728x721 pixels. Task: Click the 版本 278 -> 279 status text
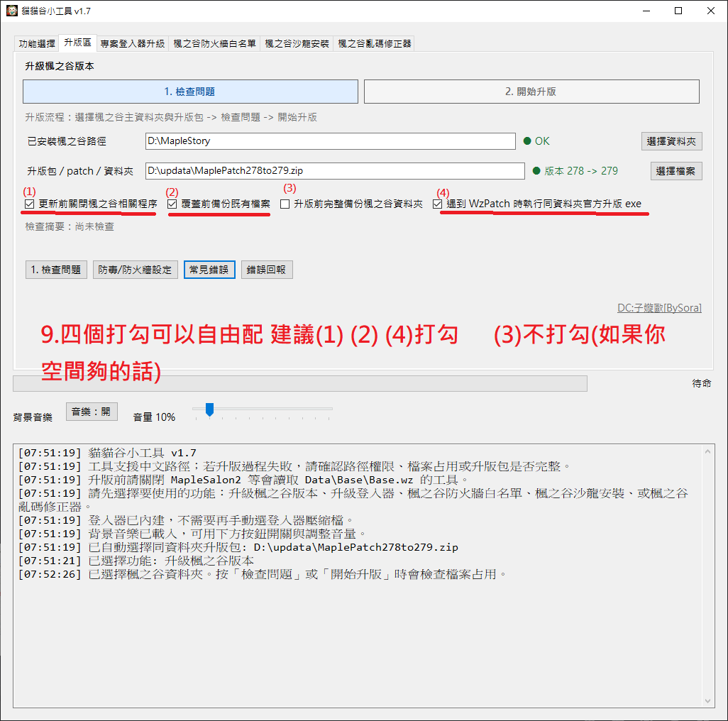click(575, 171)
